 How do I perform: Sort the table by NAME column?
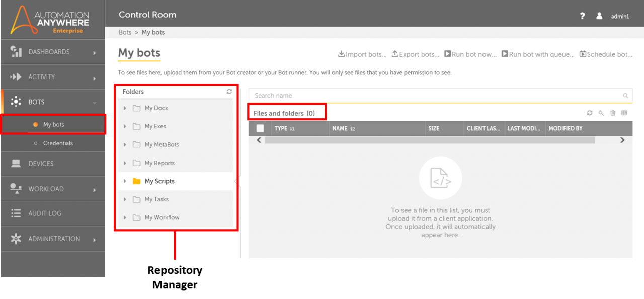377,128
